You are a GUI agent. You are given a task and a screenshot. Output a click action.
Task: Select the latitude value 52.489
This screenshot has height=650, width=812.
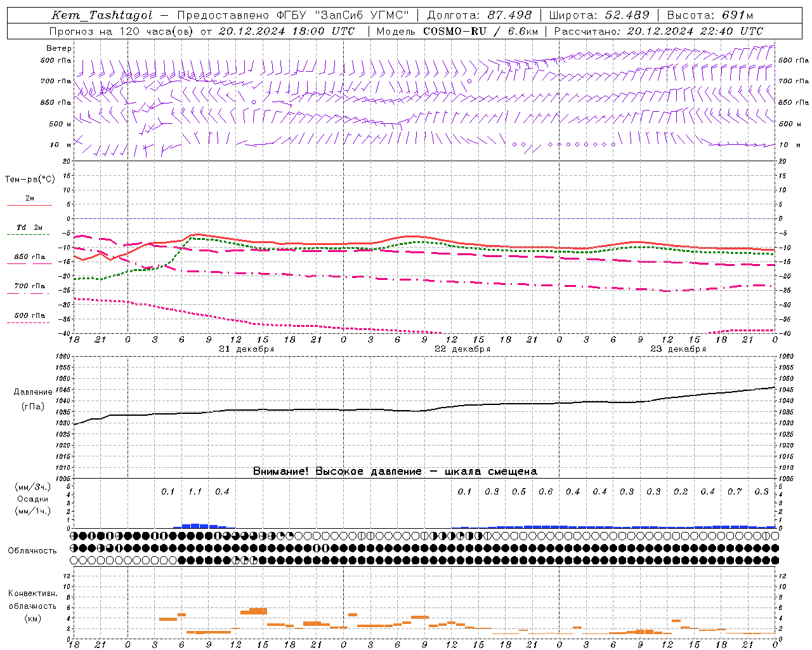click(x=627, y=15)
